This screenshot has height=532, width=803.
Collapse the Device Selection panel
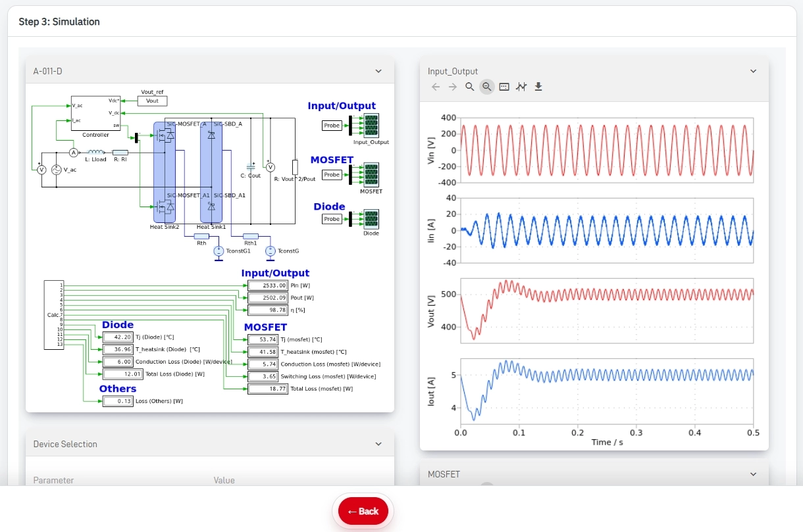(378, 444)
